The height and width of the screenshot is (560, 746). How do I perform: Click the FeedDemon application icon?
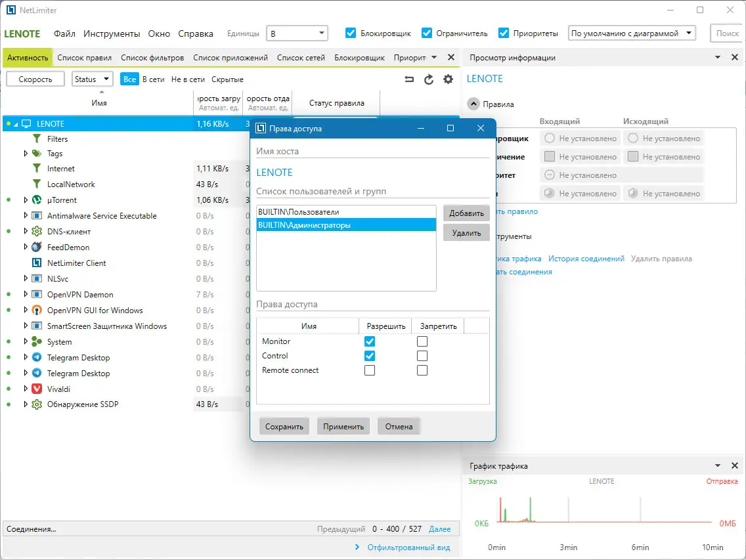[37, 247]
